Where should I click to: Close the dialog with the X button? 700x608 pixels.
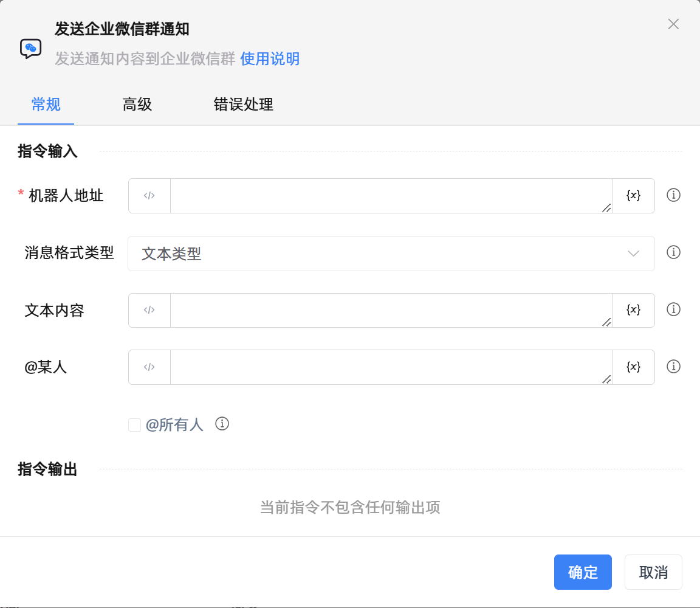click(x=673, y=24)
